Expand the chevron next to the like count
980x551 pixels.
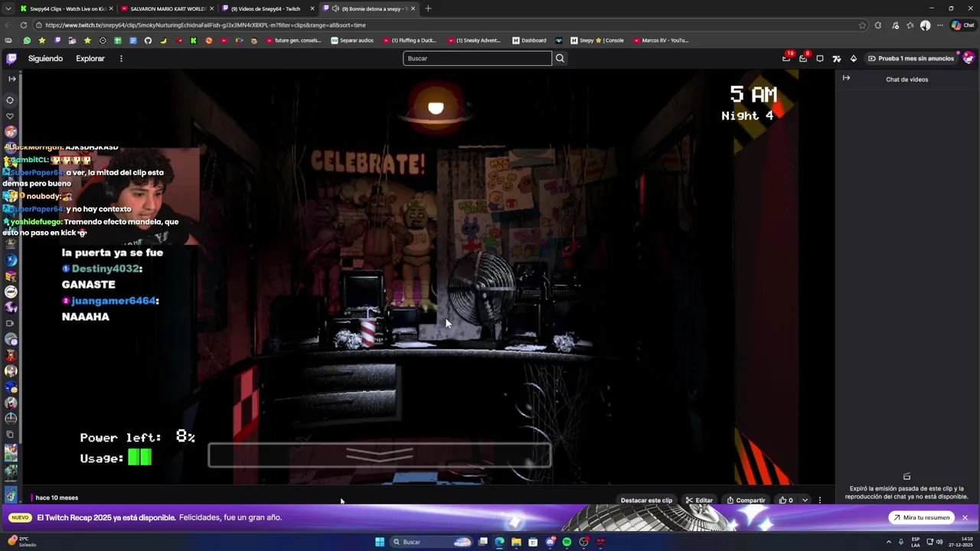coord(805,500)
